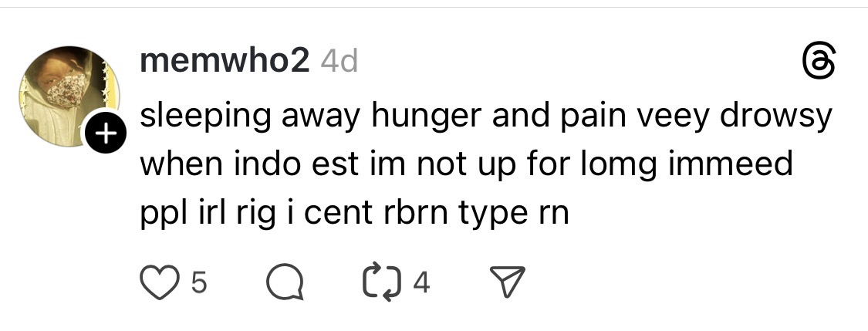View the repost count of 4
The height and width of the screenshot is (331, 868).
[x=421, y=283]
